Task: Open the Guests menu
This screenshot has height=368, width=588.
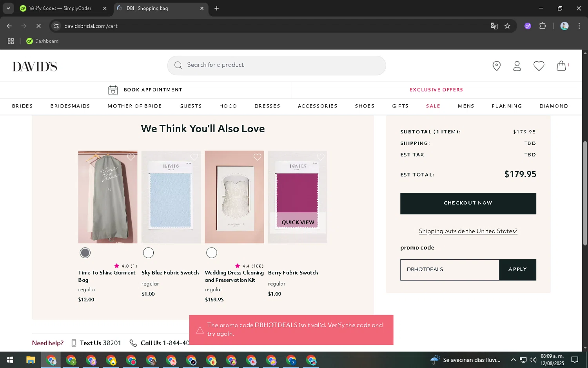Action: pos(191,106)
